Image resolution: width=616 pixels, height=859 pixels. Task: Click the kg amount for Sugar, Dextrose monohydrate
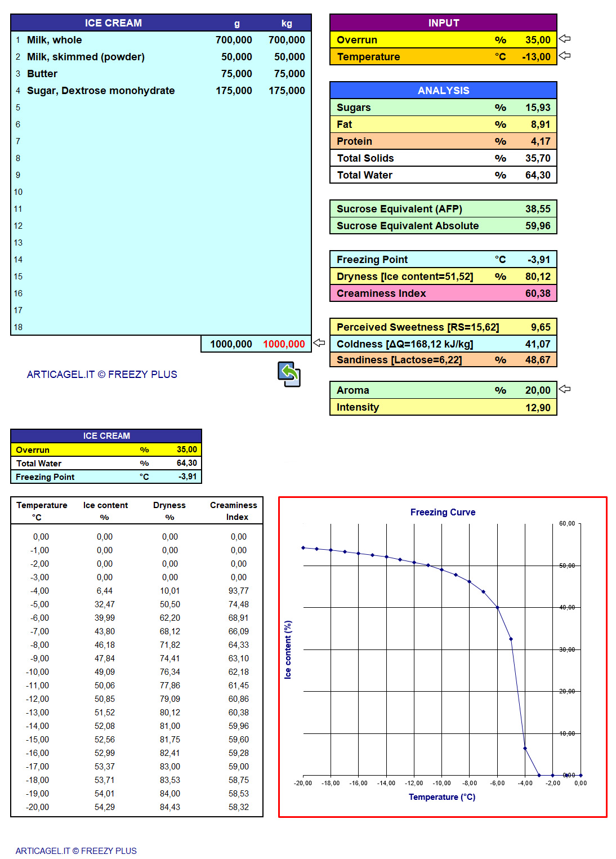click(x=287, y=91)
